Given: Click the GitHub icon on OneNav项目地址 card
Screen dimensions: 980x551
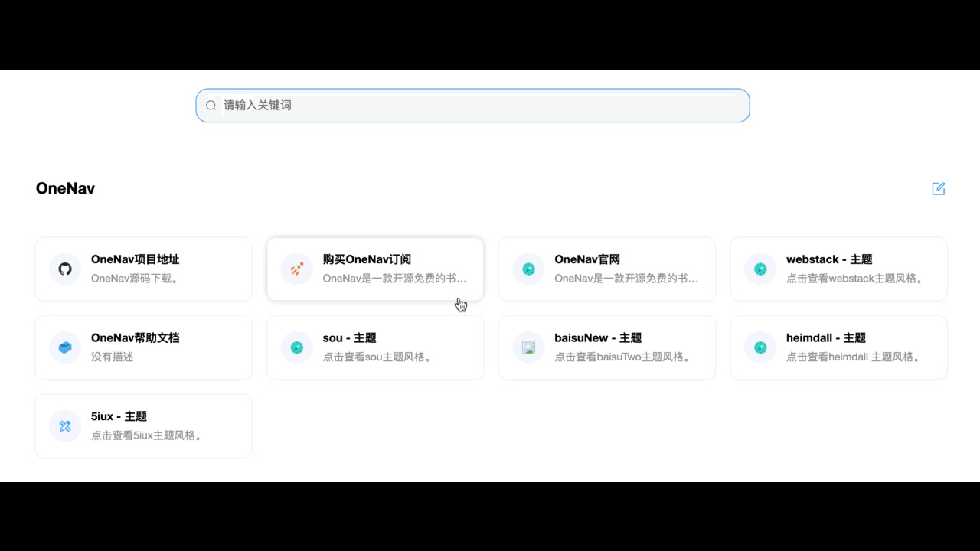Looking at the screenshot, I should (x=65, y=269).
